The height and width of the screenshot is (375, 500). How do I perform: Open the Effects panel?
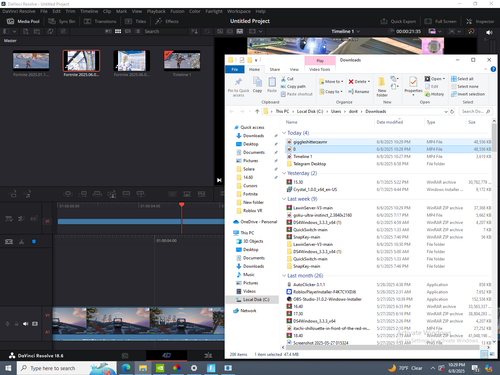point(167,21)
